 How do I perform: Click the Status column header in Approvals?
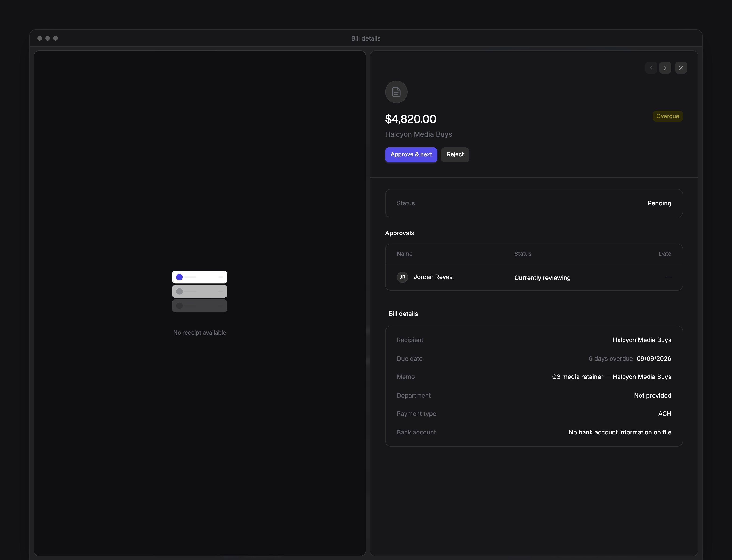(x=523, y=254)
